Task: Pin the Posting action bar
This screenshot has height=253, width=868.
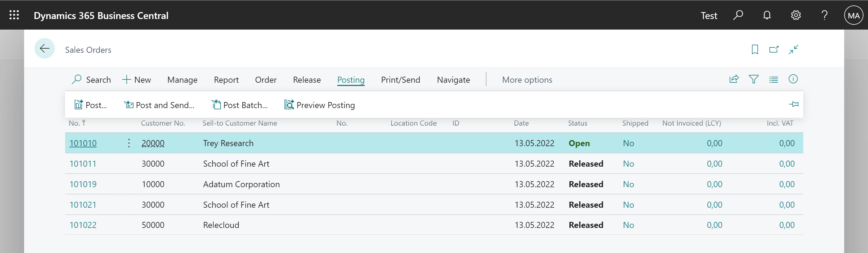Action: pos(794,104)
